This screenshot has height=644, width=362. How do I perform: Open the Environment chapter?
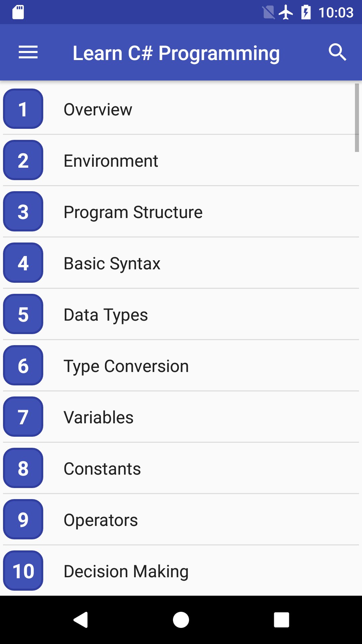coord(111,161)
